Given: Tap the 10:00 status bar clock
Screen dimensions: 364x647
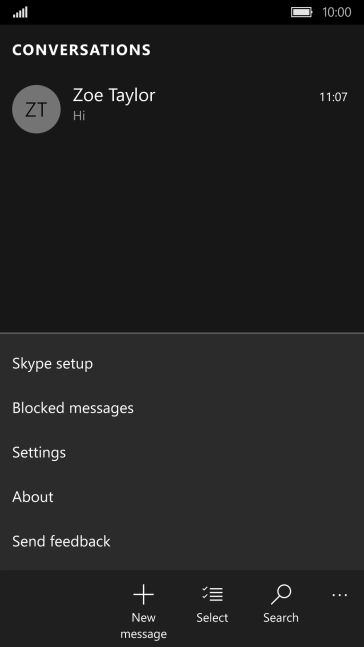Looking at the screenshot, I should [337, 12].
